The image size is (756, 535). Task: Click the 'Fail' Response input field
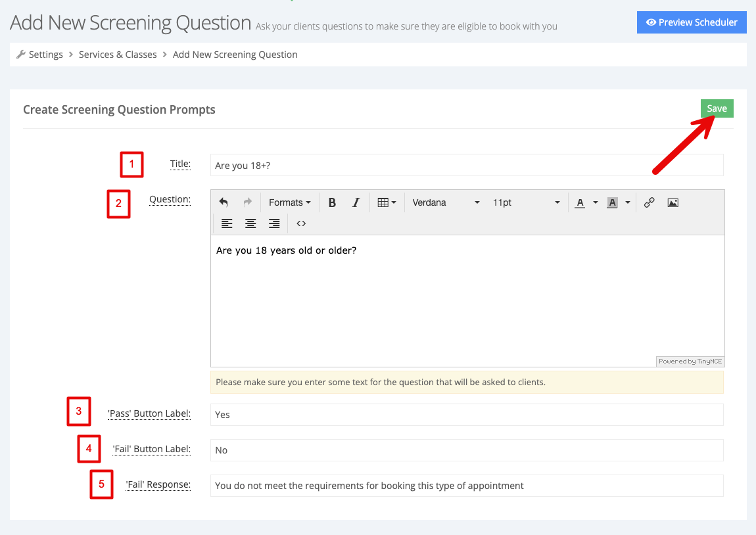[x=467, y=486]
